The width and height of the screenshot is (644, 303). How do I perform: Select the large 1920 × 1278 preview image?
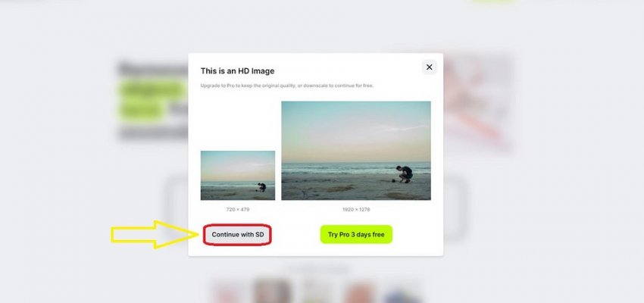[x=356, y=151]
